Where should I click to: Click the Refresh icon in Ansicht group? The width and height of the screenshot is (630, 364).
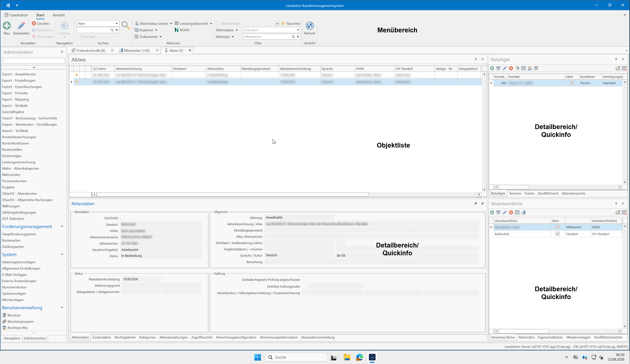(310, 26)
